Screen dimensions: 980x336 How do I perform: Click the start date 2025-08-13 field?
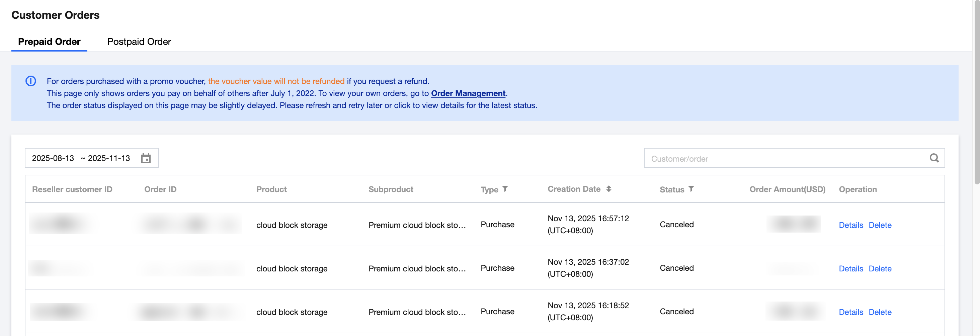tap(53, 158)
